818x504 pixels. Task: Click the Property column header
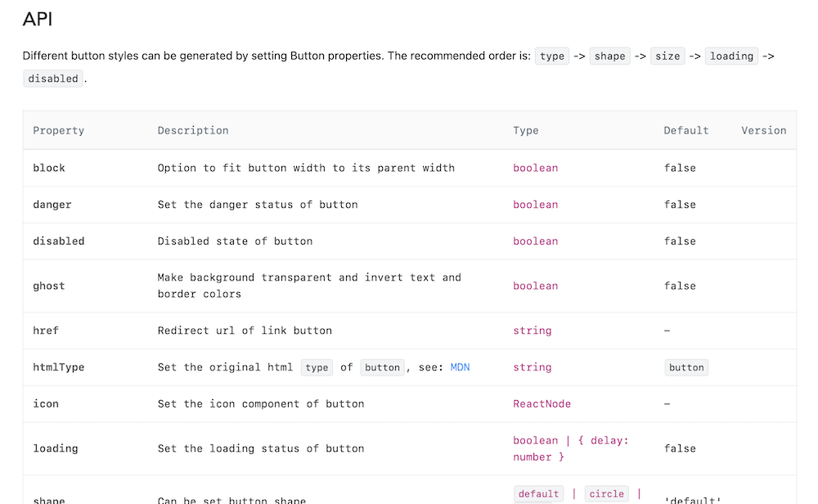point(58,130)
